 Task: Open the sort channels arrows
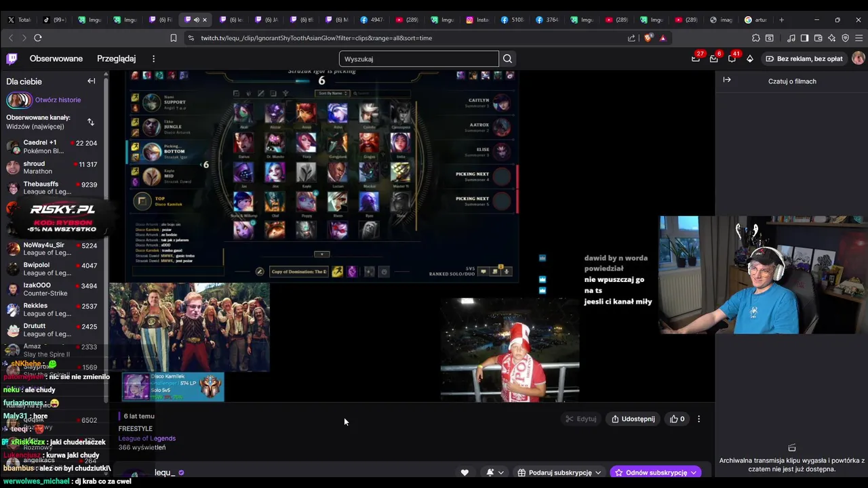pyautogui.click(x=91, y=122)
